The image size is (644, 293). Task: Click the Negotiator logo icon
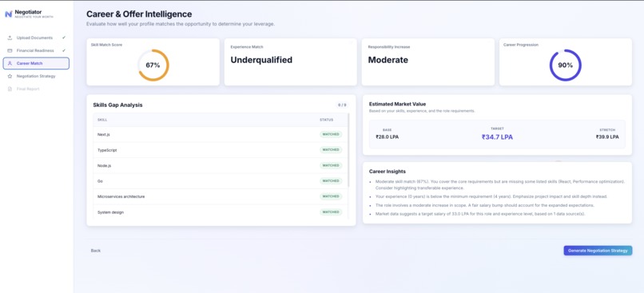point(9,14)
